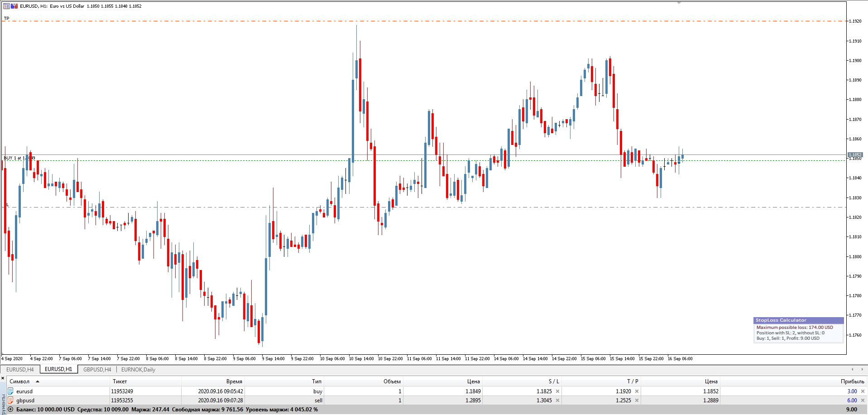Select the eurusd buy position icon
The width and height of the screenshot is (868, 415).
pos(10,391)
